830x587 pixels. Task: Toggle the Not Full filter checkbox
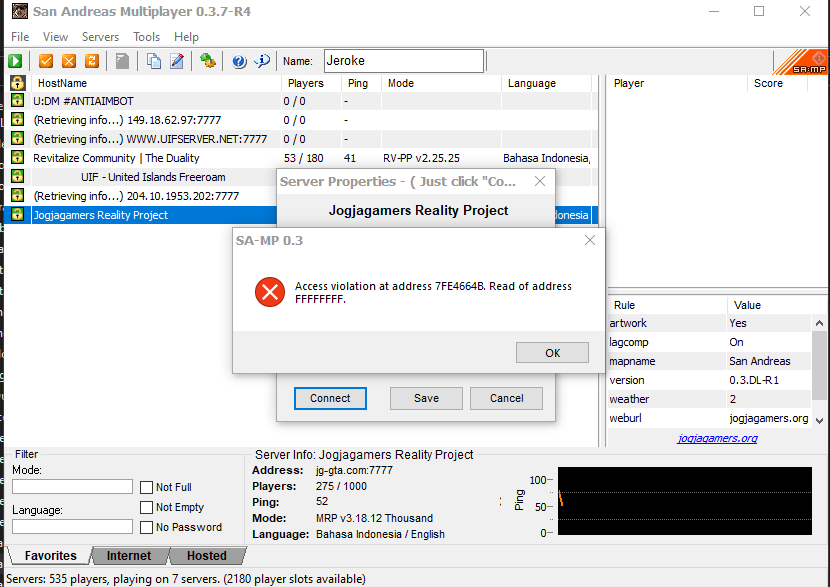coord(147,487)
